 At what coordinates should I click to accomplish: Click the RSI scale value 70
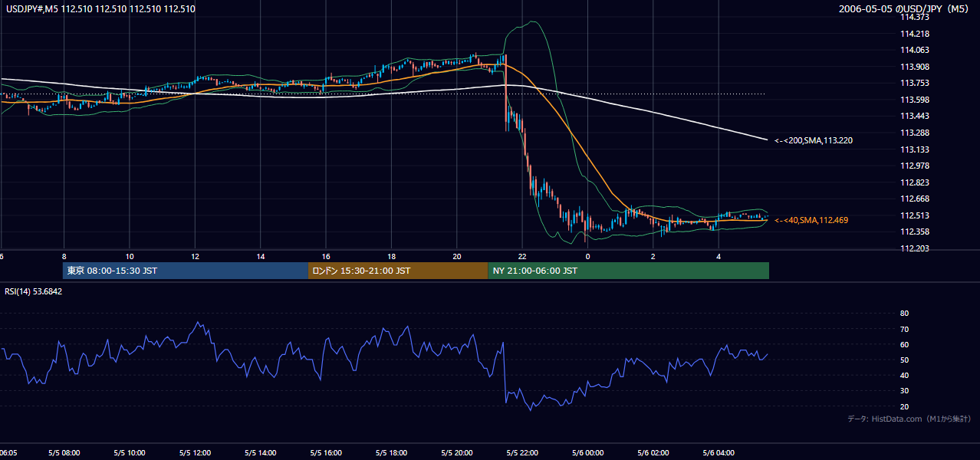point(904,329)
